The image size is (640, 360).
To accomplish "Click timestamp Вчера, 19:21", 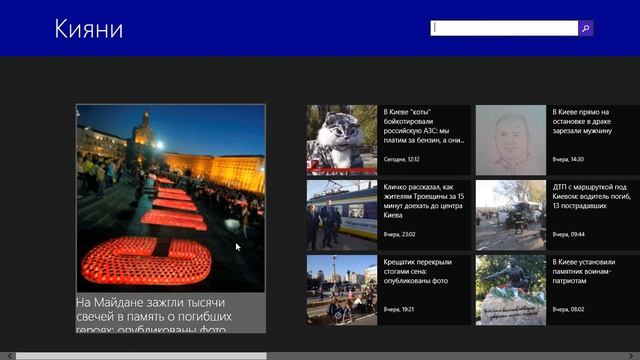I will pyautogui.click(x=398, y=309).
